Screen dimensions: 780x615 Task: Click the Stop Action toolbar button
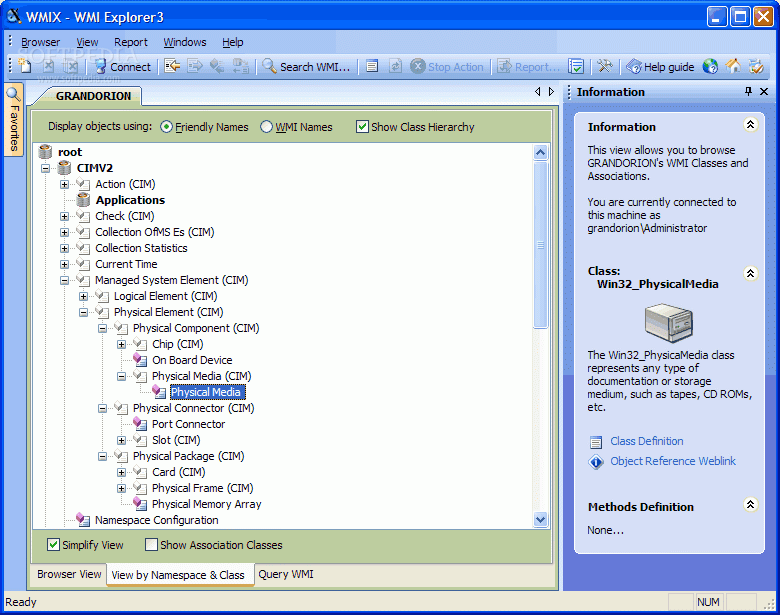coord(447,67)
